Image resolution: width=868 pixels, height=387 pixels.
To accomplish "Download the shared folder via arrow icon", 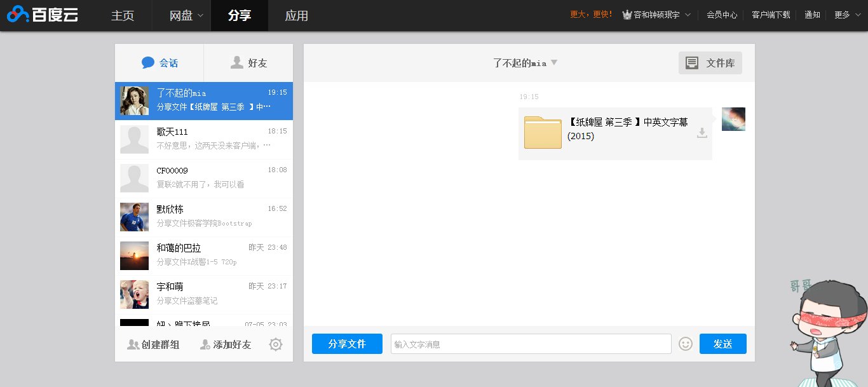I will [x=702, y=133].
